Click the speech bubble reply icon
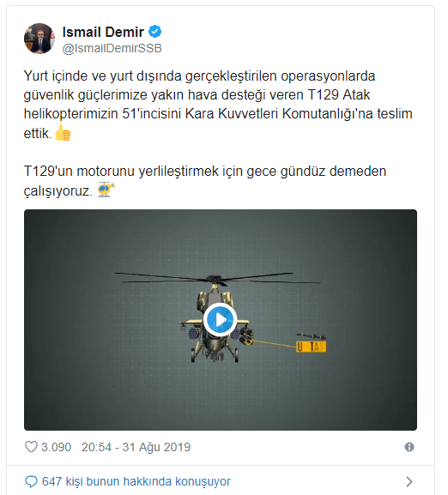This screenshot has width=448, height=495. click(x=31, y=482)
